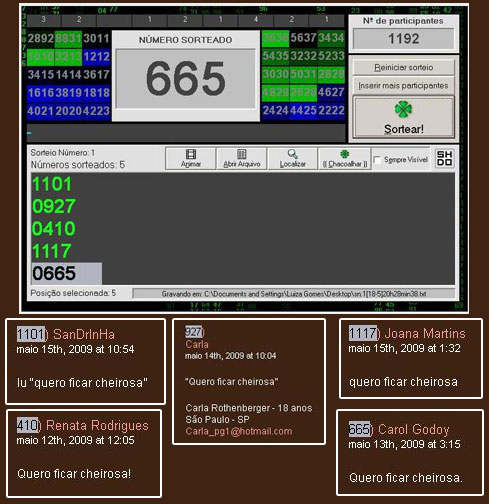Click the highlighted comment number 927
Image resolution: width=489 pixels, height=504 pixels.
(193, 332)
